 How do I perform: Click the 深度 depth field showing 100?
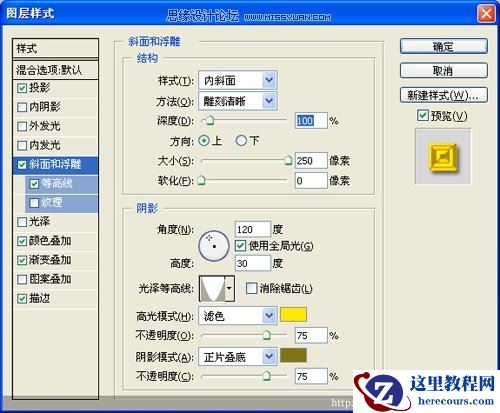pos(311,120)
